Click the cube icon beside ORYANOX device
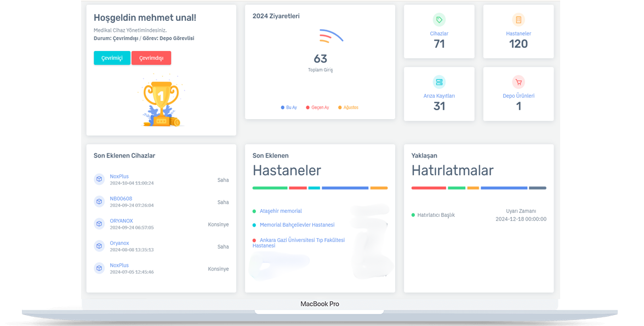Viewport: 644px width, 326px height. tap(99, 224)
